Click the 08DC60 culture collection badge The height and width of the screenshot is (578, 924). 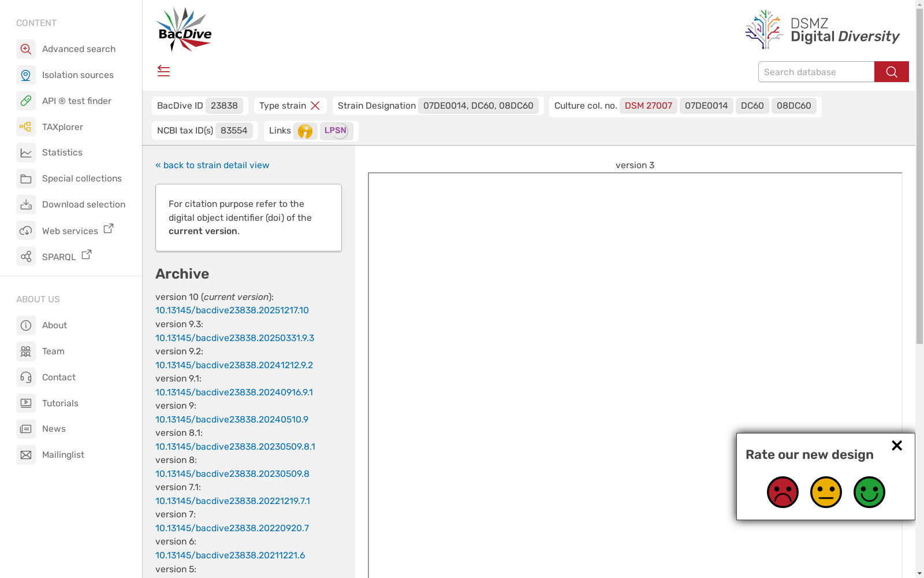click(x=793, y=106)
